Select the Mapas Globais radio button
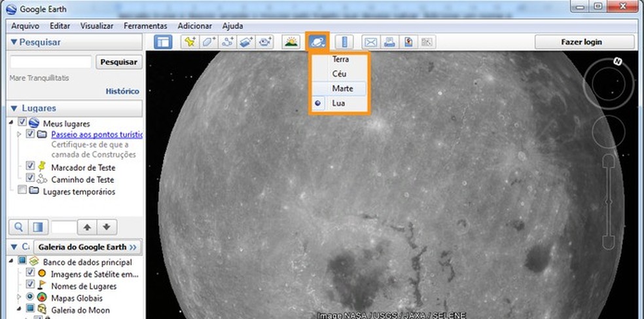 tap(30, 296)
